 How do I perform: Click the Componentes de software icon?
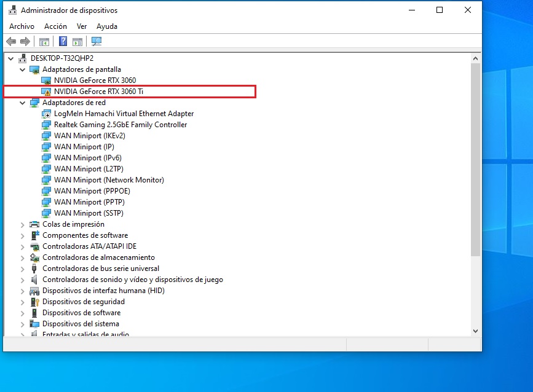pyautogui.click(x=34, y=235)
